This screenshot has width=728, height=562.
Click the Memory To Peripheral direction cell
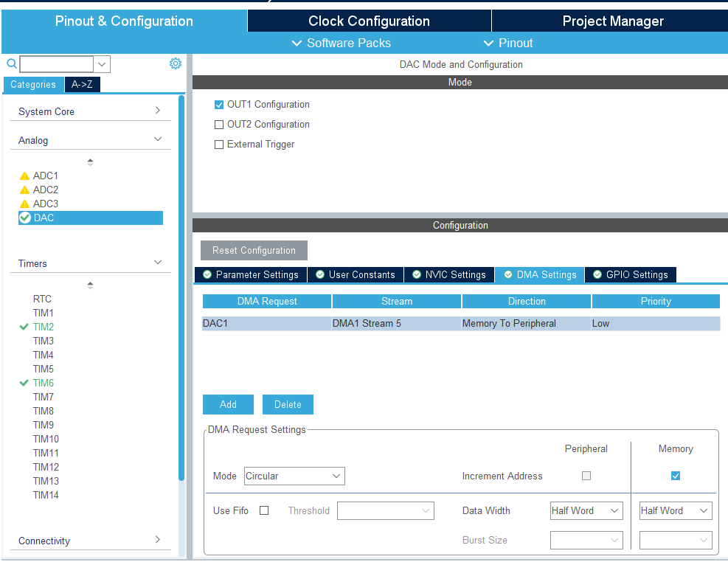[526, 324]
